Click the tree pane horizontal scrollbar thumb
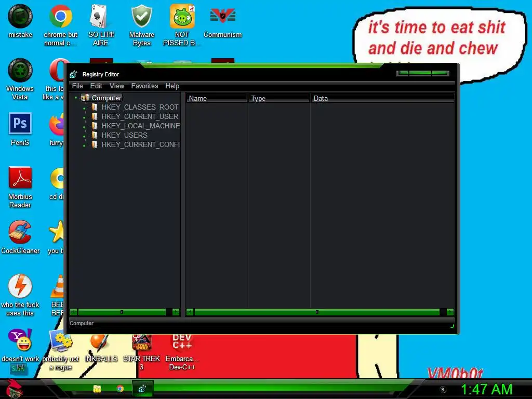 tap(122, 312)
